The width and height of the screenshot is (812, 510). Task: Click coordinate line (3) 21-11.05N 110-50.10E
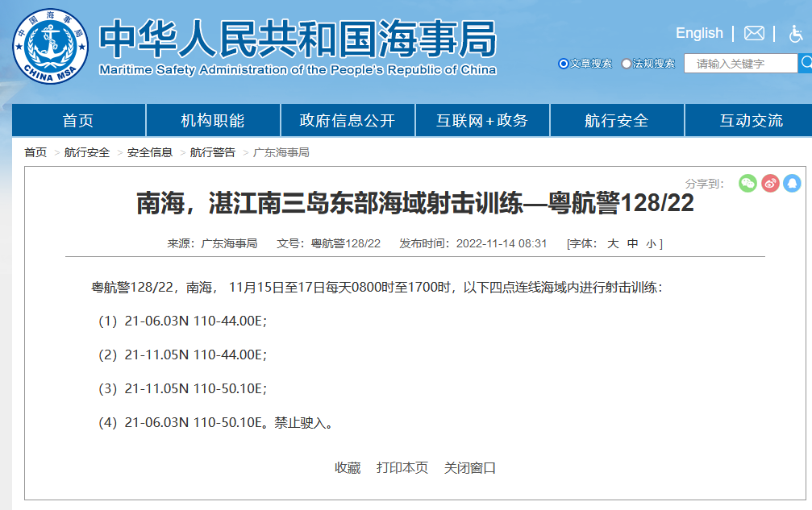182,388
